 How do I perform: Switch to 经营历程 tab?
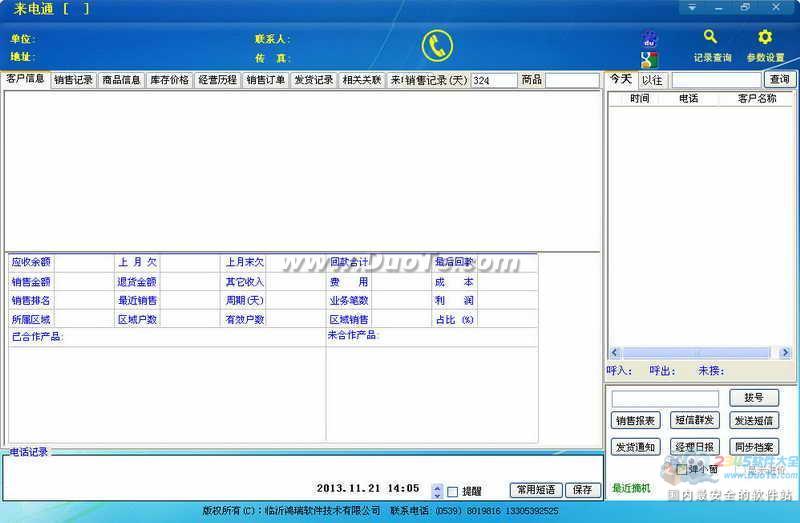point(218,80)
